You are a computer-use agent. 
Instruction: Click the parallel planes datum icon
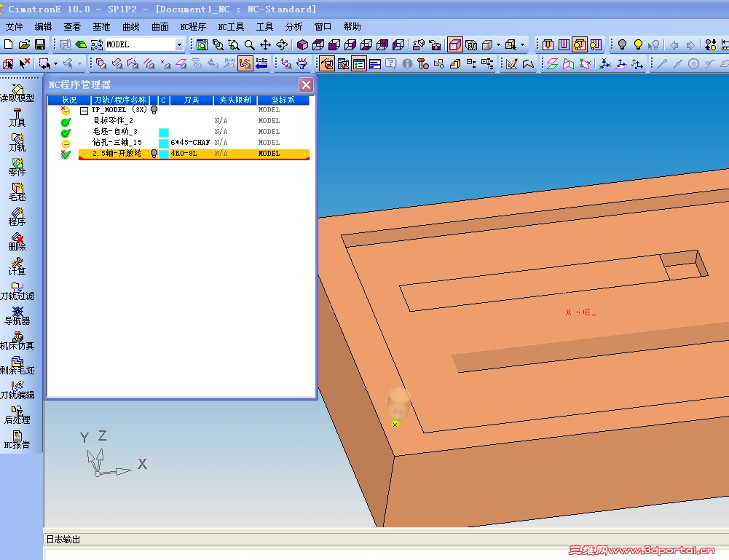click(552, 63)
